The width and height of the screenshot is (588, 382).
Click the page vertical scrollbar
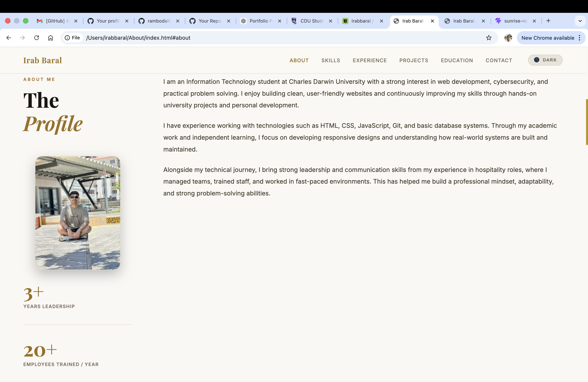click(x=586, y=122)
